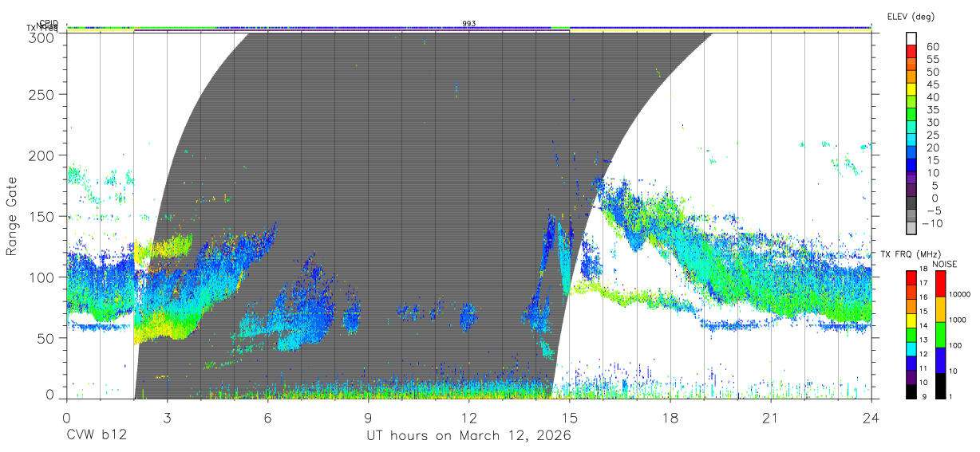Viewport: 980px width, 452px height.
Task: Click the y-axis tick label '150'
Action: tap(42, 216)
